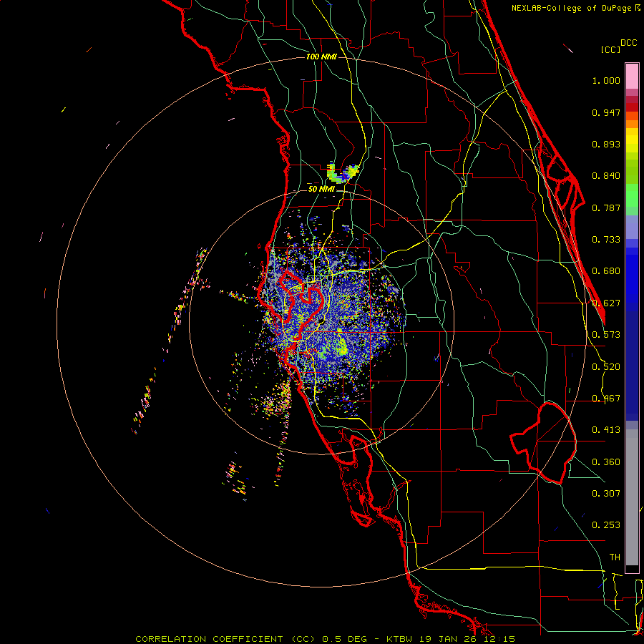Click the 0.520 scale value
644x644 pixels.
tap(606, 367)
